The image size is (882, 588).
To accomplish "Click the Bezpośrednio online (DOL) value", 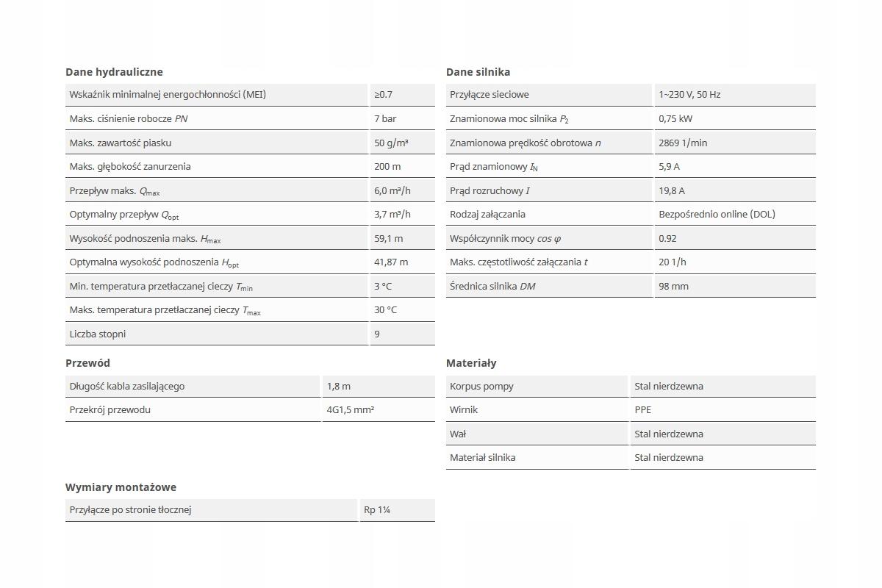I will 717,215.
